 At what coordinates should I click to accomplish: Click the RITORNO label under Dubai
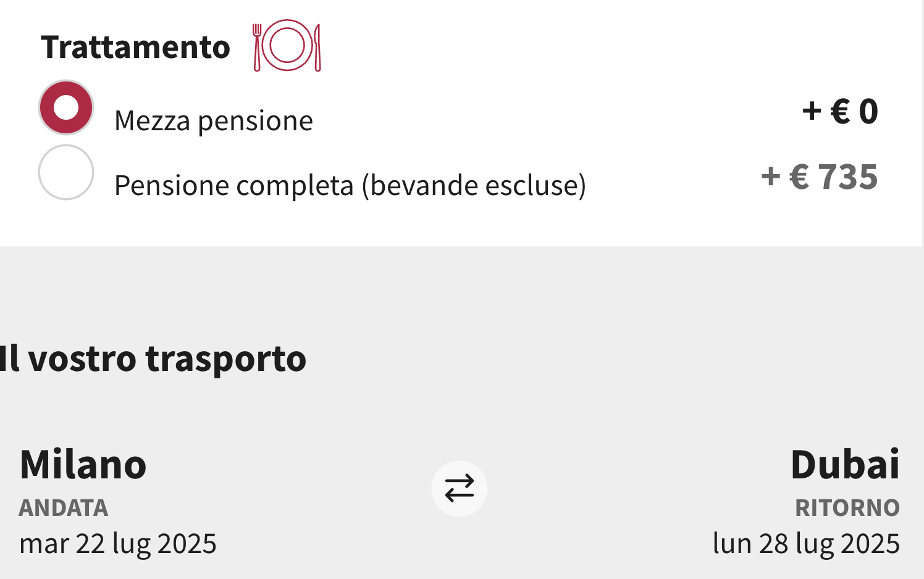point(847,508)
